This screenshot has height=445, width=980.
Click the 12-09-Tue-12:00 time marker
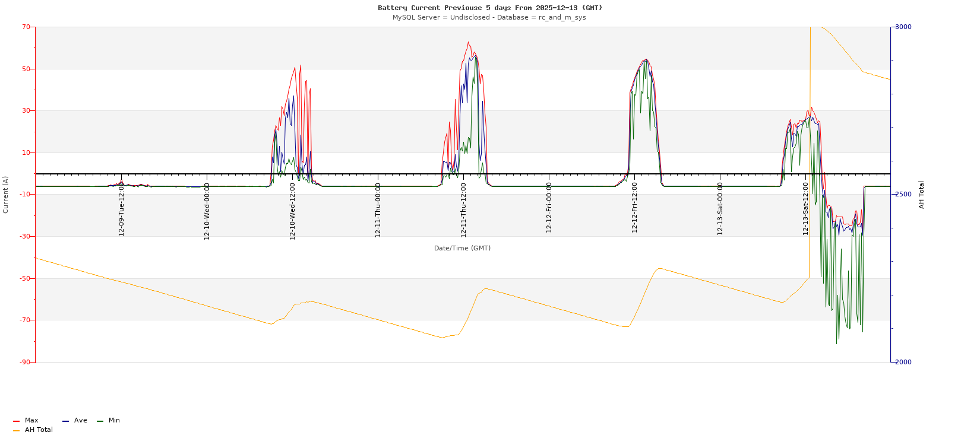pyautogui.click(x=122, y=209)
